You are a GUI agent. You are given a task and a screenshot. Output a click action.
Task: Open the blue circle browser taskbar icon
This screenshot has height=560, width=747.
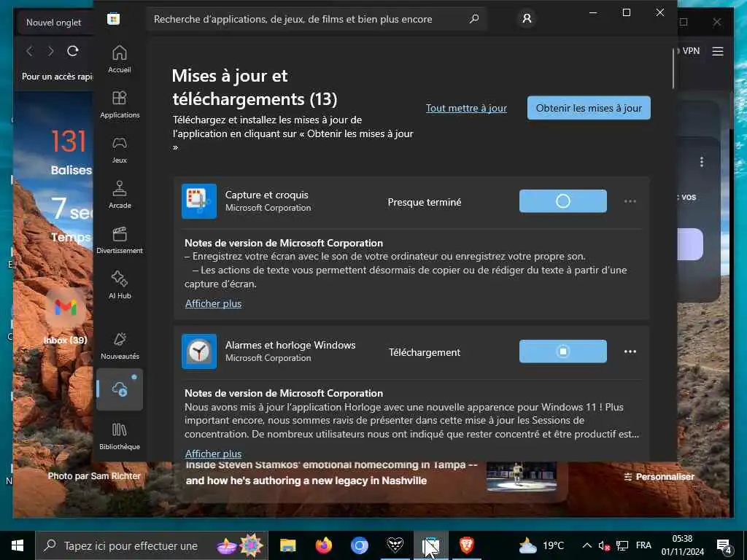(x=359, y=545)
